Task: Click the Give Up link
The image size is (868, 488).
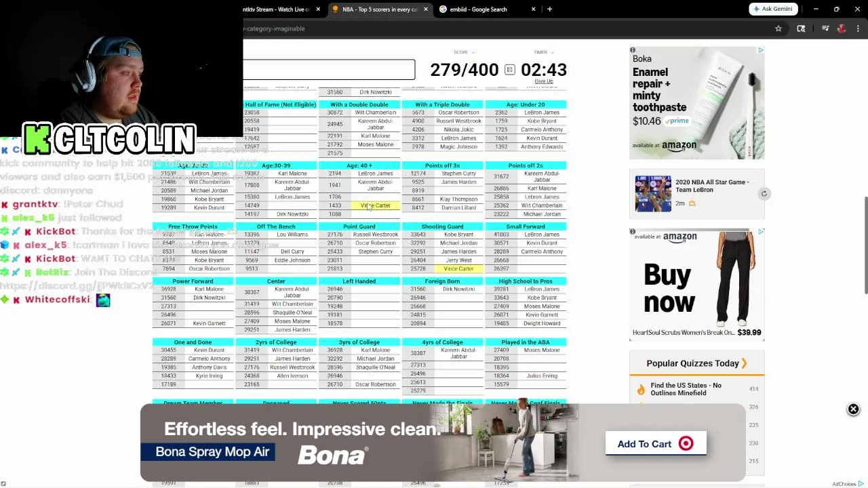Action: [x=544, y=81]
